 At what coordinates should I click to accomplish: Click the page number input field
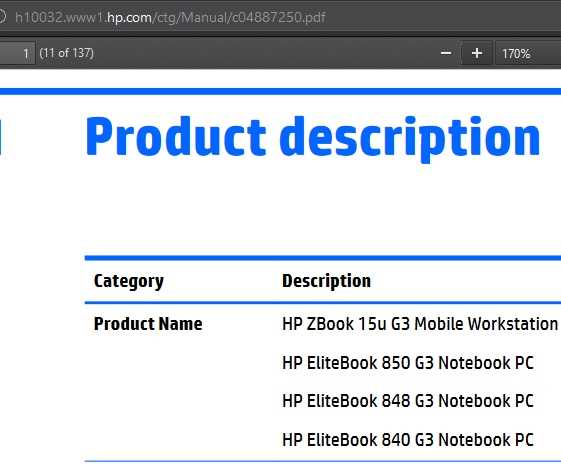click(x=17, y=53)
